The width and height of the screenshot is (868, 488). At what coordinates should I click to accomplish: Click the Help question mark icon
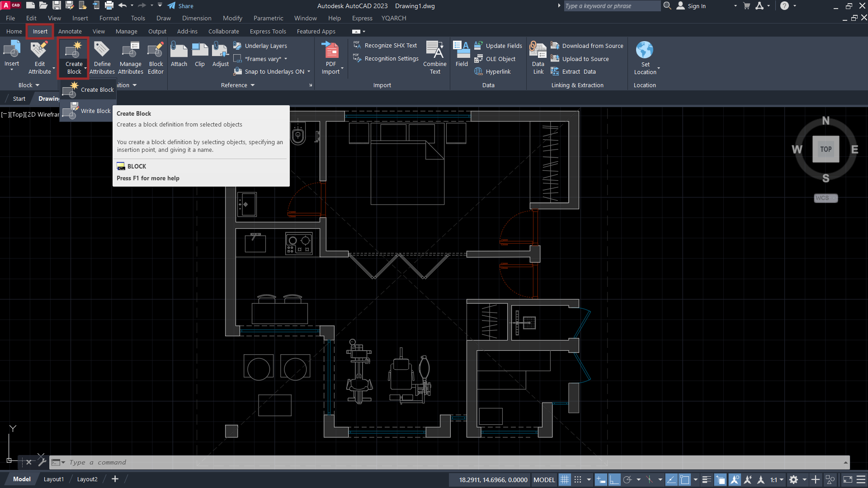tap(784, 6)
